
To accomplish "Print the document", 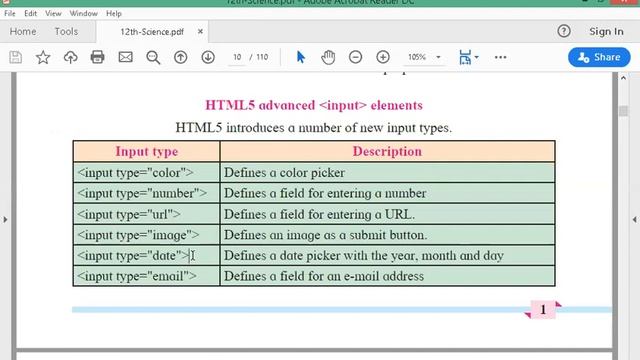I will click(98, 57).
